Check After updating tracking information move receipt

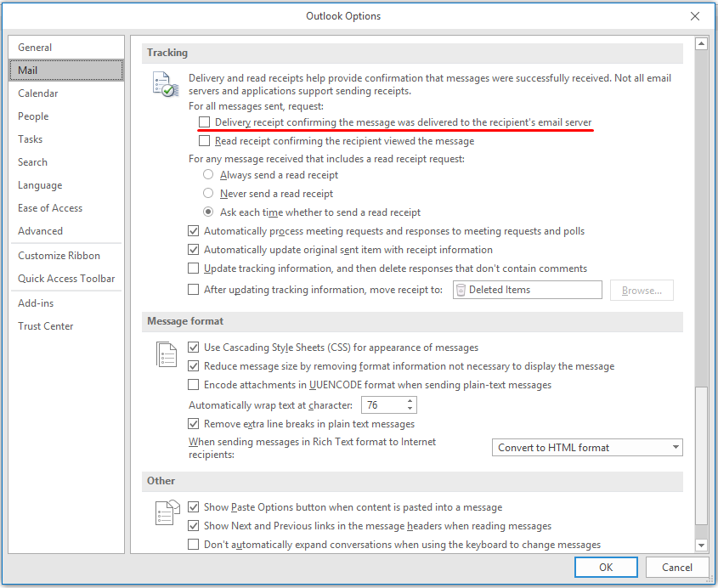click(x=193, y=290)
